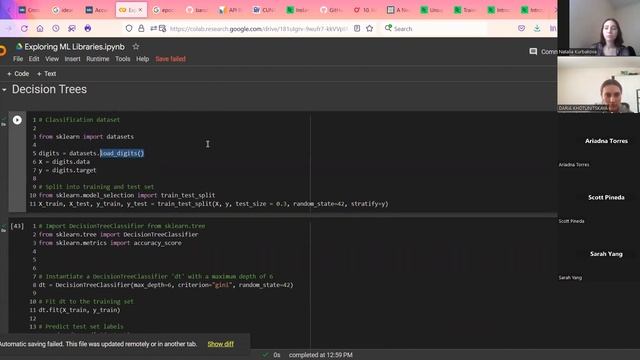Image resolution: width=640 pixels, height=360 pixels.
Task: Switch to the 'API' browser tab
Action: pos(230,10)
